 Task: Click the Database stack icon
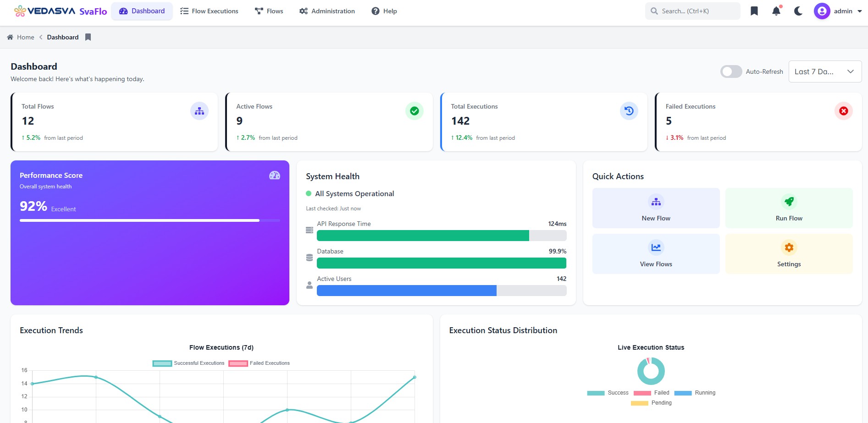310,258
